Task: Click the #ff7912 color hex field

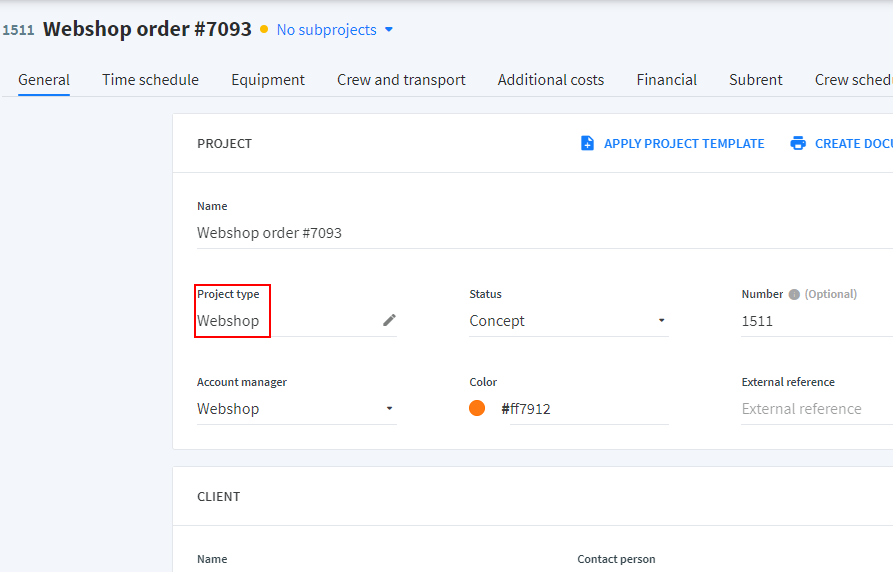Action: tap(584, 409)
